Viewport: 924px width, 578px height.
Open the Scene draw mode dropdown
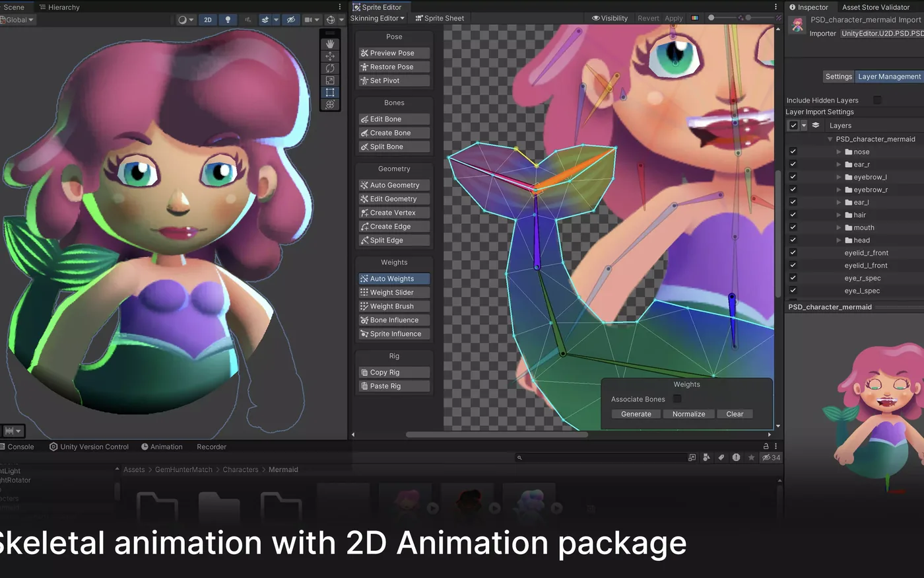[186, 20]
